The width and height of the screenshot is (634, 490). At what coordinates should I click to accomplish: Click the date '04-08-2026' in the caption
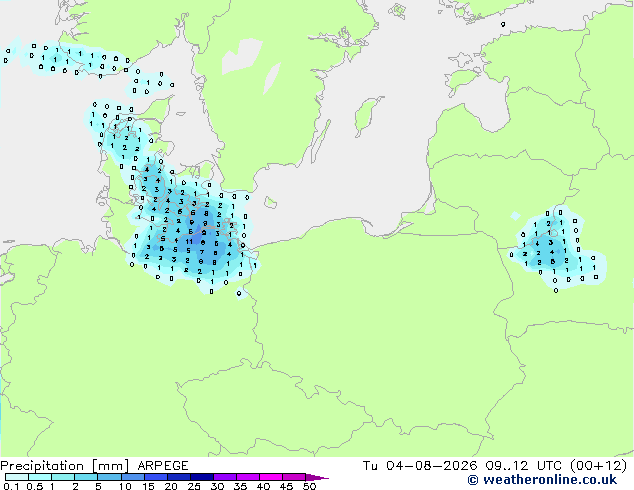431,466
